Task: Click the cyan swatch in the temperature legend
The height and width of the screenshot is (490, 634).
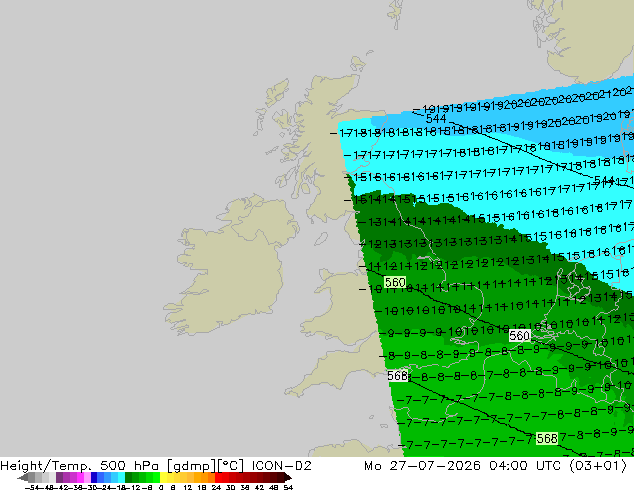Action: [x=122, y=477]
